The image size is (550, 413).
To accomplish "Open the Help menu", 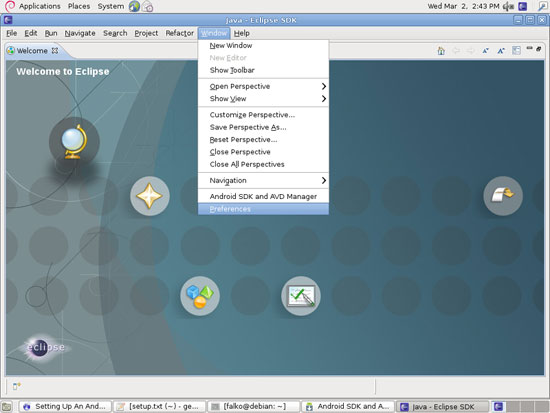I will 242,33.
